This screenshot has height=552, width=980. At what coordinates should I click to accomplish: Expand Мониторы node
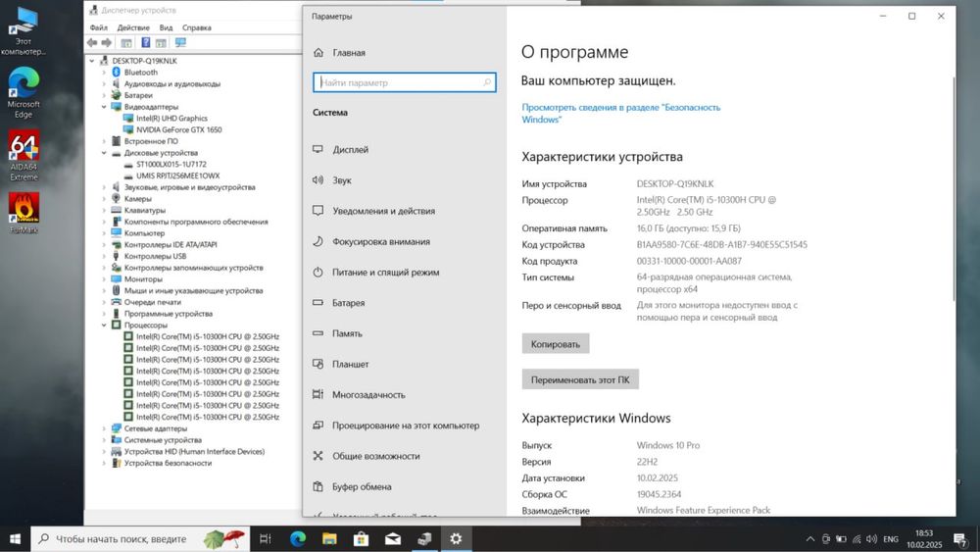105,279
